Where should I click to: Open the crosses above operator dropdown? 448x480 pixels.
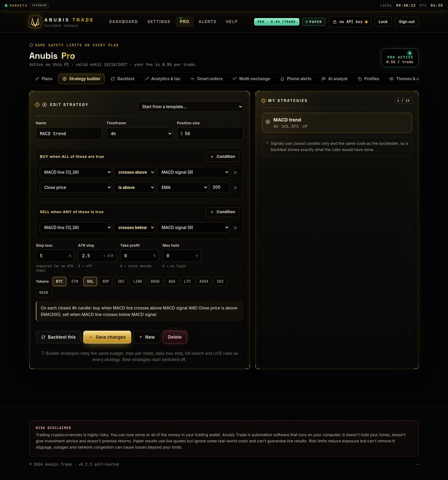pos(135,172)
